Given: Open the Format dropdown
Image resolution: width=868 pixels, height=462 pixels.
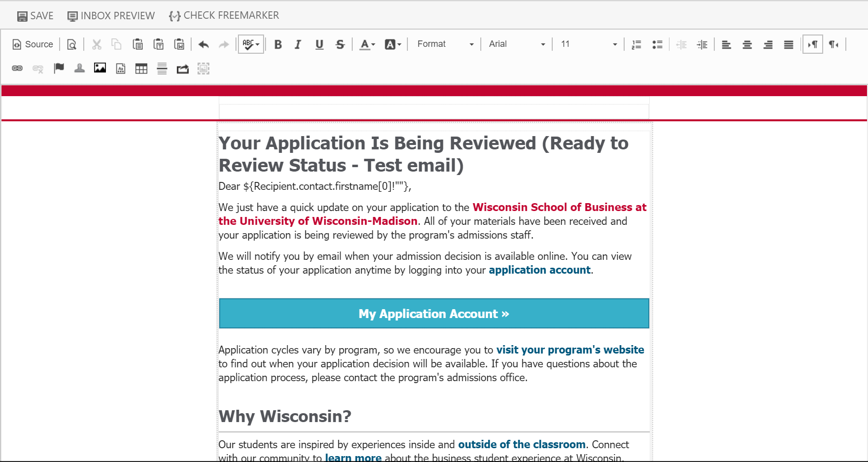Looking at the screenshot, I should [445, 44].
